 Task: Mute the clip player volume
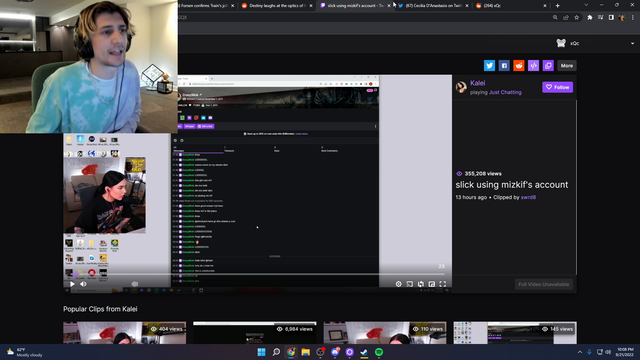pos(83,284)
